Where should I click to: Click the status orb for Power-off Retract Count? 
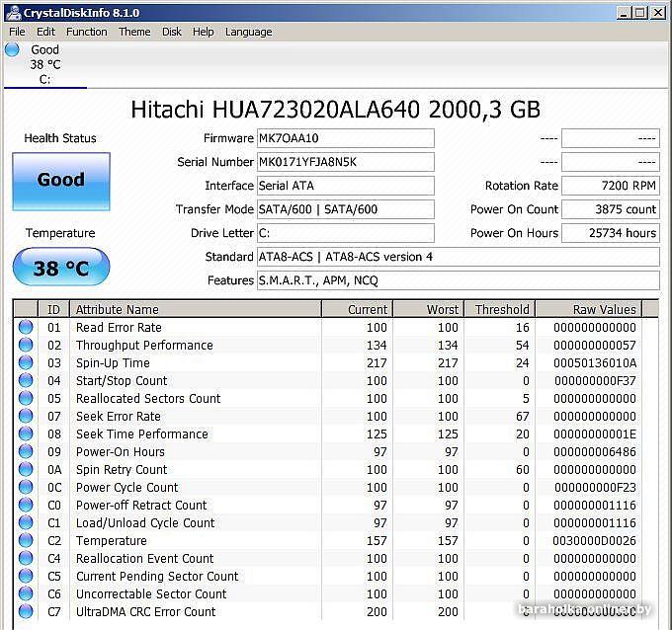tap(26, 505)
